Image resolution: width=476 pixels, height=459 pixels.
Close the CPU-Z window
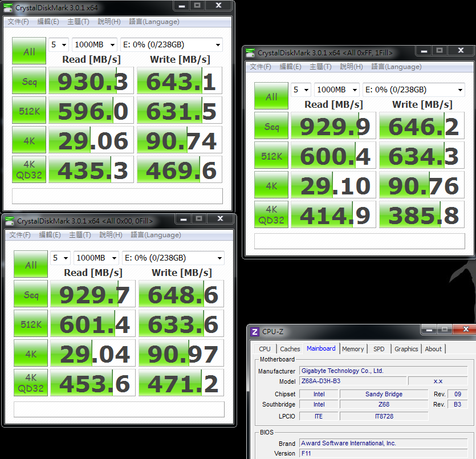[465, 330]
